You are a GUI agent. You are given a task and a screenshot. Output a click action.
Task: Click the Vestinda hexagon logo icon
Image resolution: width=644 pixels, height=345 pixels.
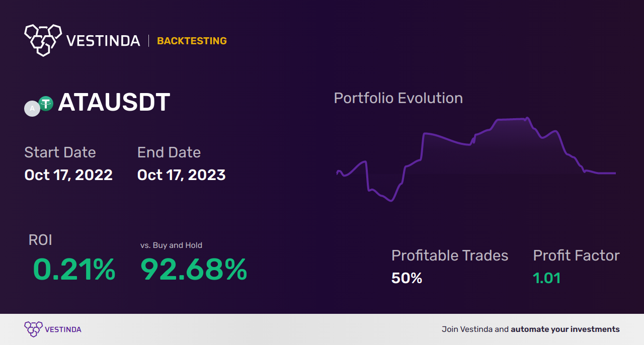tap(43, 39)
